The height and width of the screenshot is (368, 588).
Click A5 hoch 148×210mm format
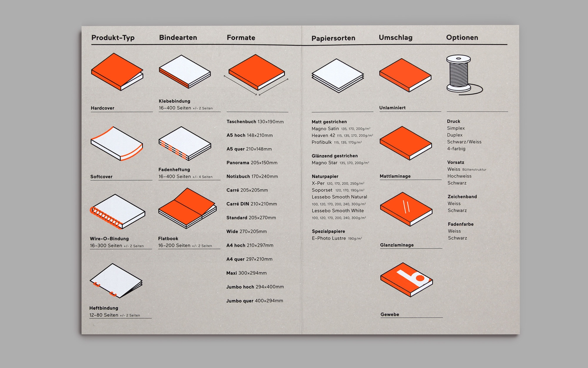[x=249, y=135]
